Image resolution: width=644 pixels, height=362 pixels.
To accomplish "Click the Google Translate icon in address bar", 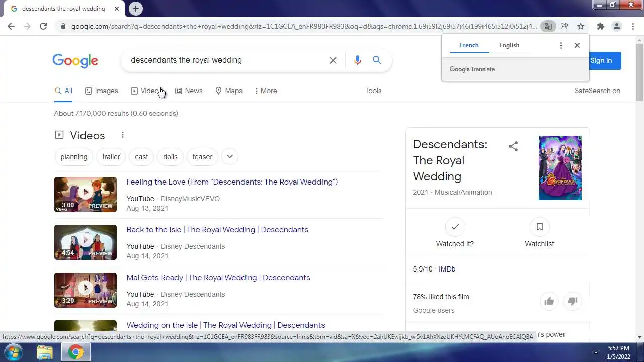I will coord(548,26).
